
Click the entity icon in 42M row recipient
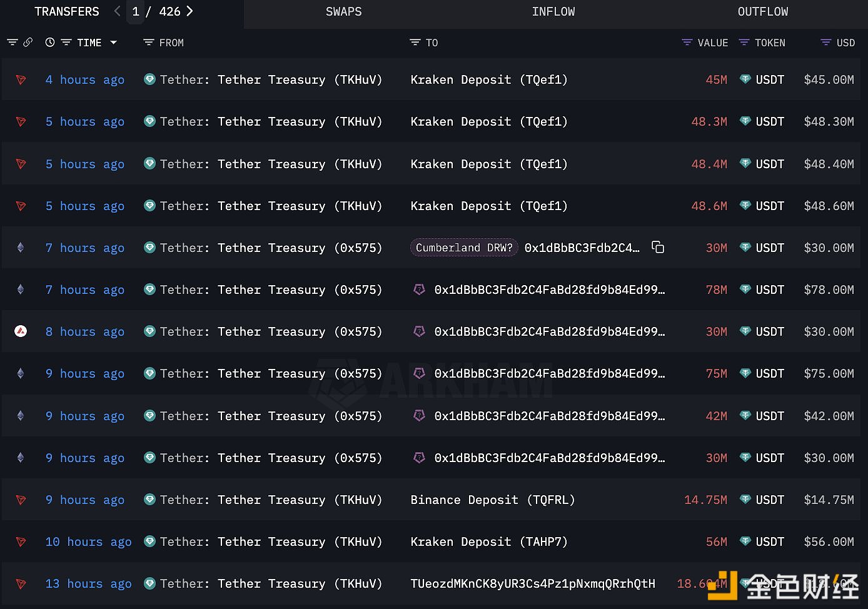point(419,415)
